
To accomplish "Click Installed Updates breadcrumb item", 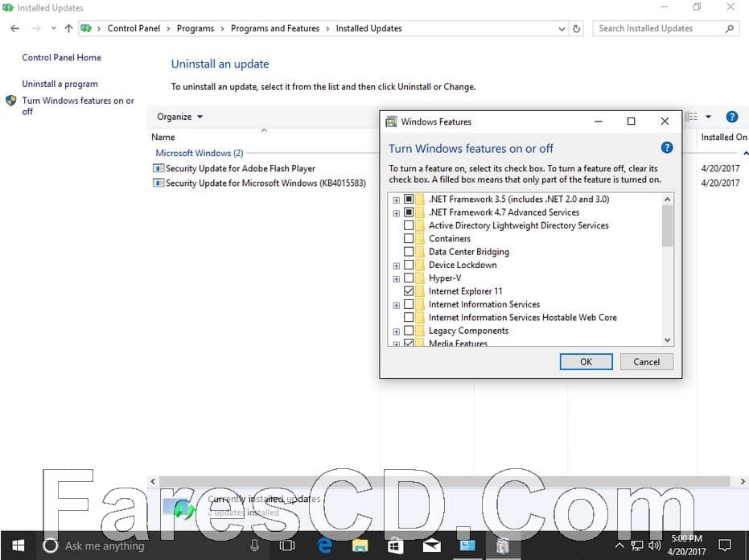I will click(368, 28).
